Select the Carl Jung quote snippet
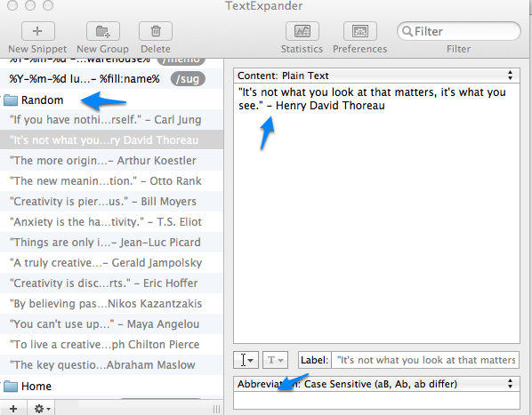Viewport: 532px width, 415px height. coord(111,120)
